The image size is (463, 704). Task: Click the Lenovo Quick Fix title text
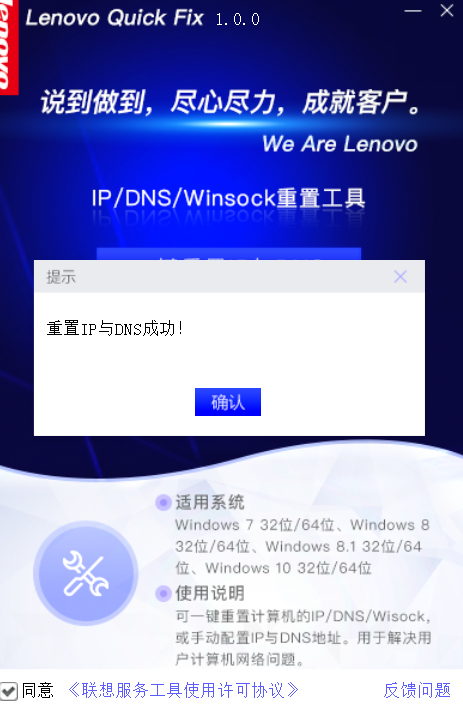point(115,18)
